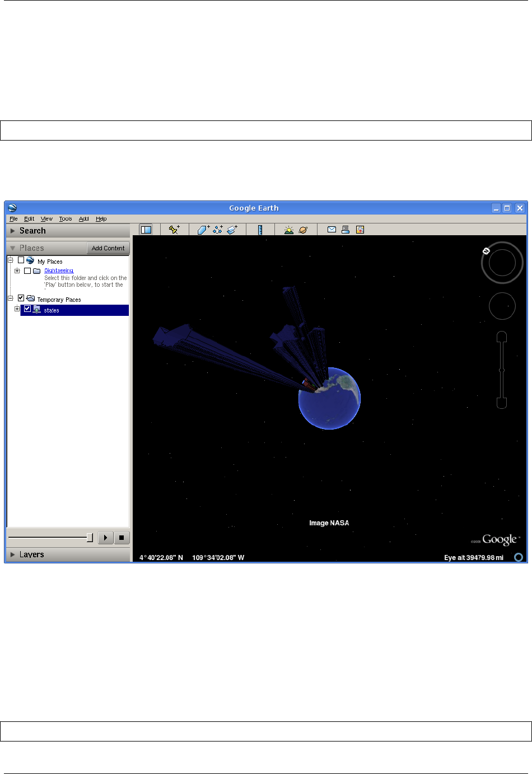
Task: Open the Edit menu
Action: (29, 219)
